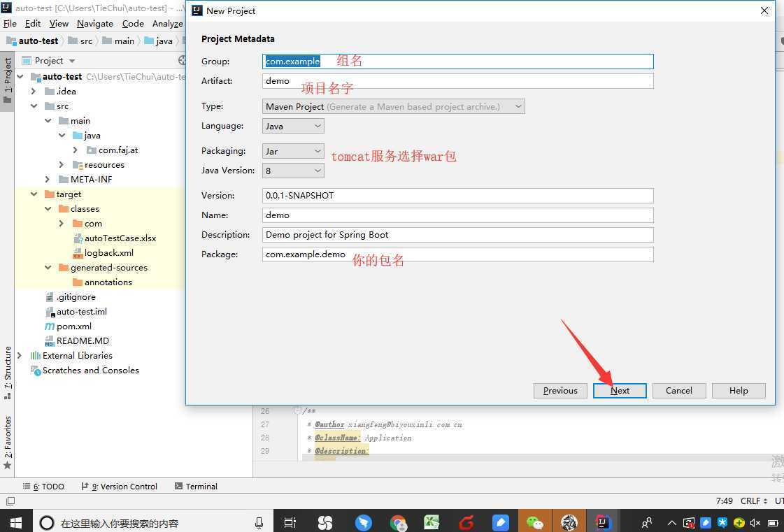Click the CRLF line separator indicator
Viewport: 784px width, 532px height.
pos(753,501)
